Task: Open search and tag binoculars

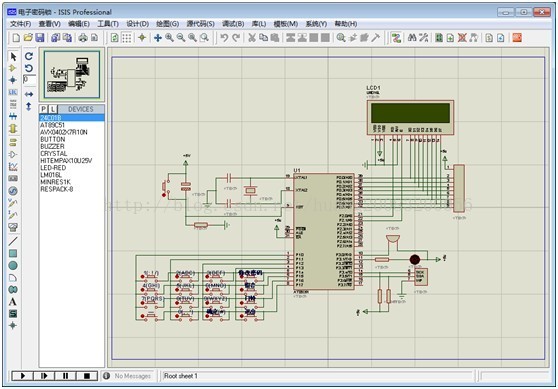Action: coord(412,38)
